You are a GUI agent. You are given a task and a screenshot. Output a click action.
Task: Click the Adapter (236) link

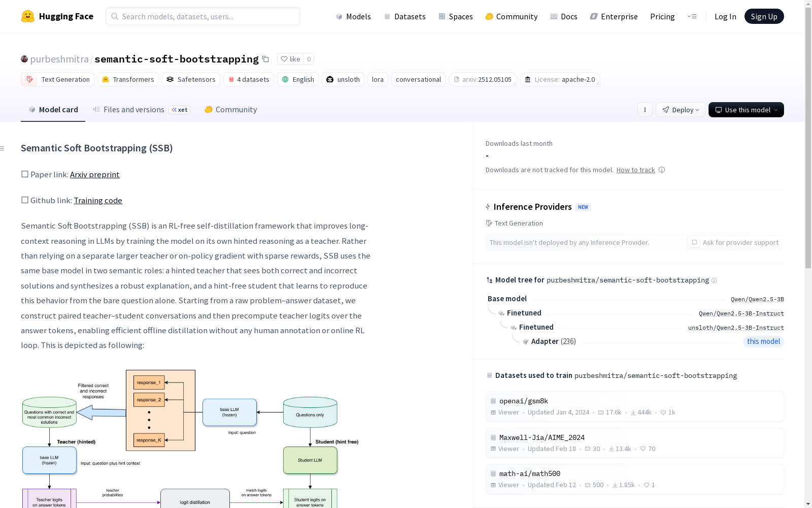[553, 341]
